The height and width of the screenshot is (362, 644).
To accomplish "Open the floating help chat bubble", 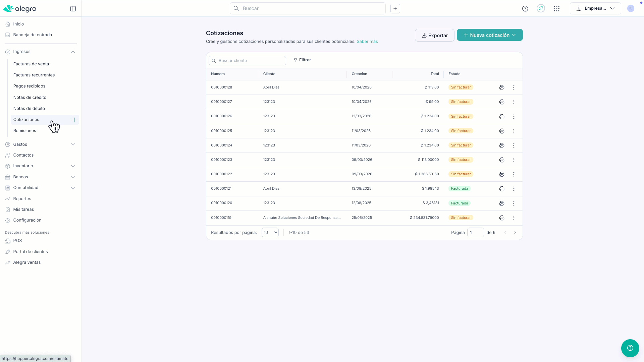I will point(630,348).
